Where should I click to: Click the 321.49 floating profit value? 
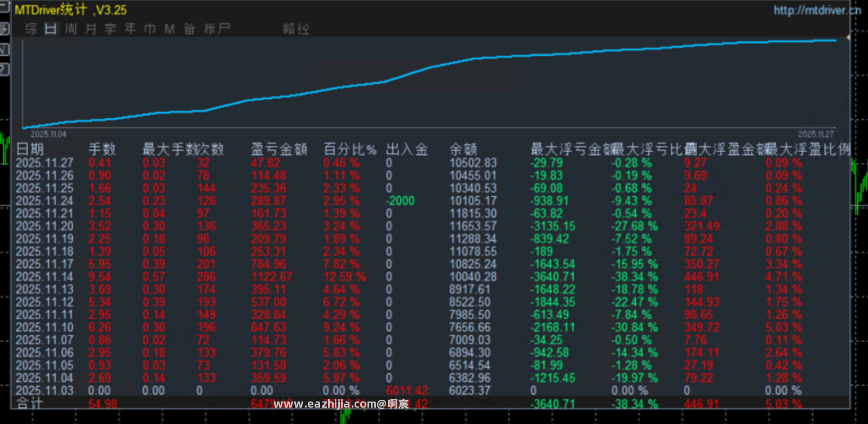click(702, 226)
